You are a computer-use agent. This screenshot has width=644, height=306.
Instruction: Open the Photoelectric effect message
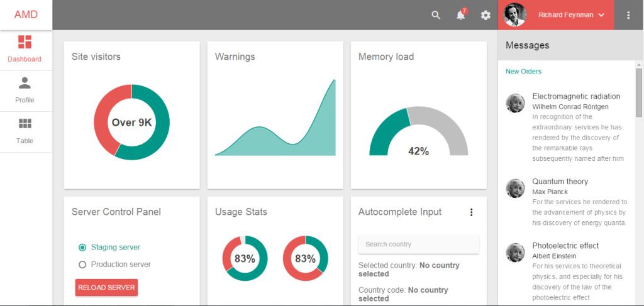click(x=565, y=246)
